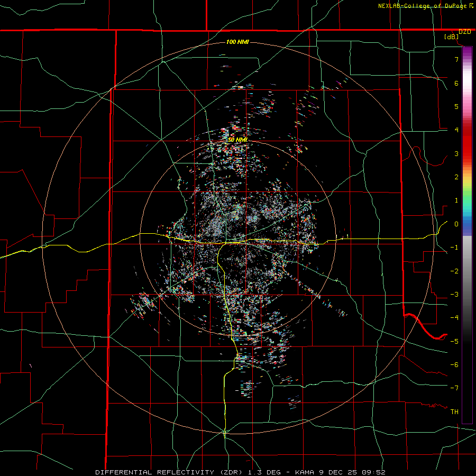Pick the gray band near -2 dB
This screenshot has width=476, height=476.
pos(467,271)
